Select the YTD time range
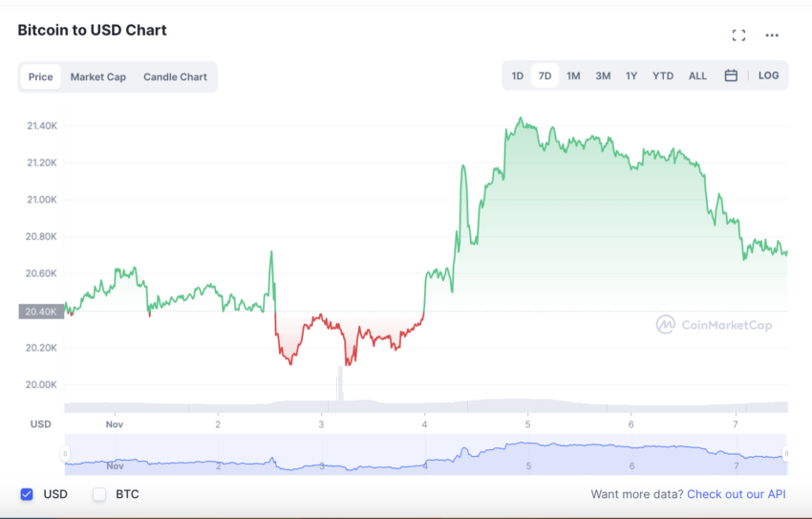Viewport: 812px width, 519px height. tap(663, 76)
